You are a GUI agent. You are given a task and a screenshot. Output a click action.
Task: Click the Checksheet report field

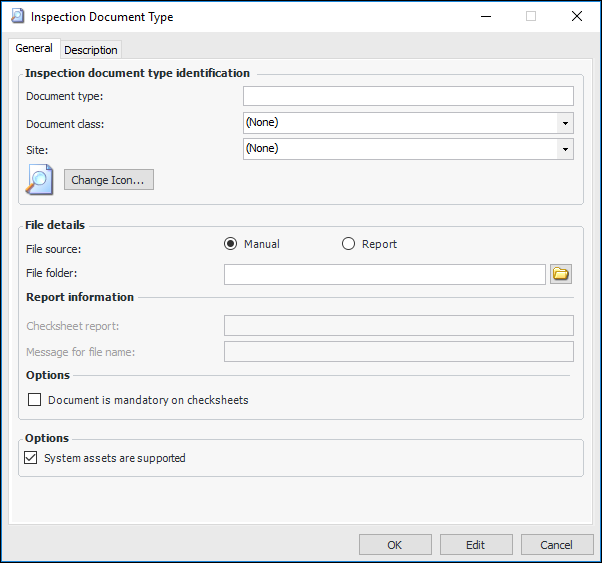point(398,325)
